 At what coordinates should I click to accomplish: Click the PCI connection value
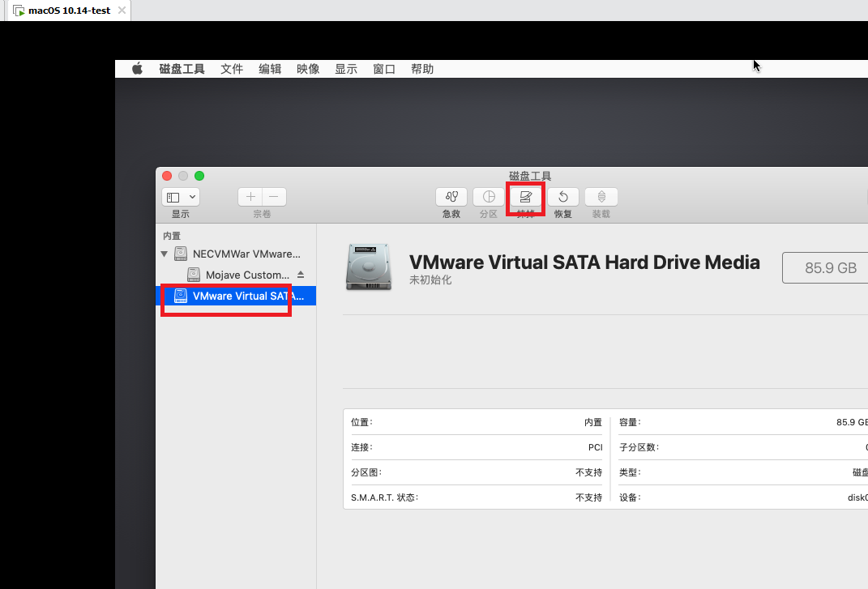coord(595,447)
